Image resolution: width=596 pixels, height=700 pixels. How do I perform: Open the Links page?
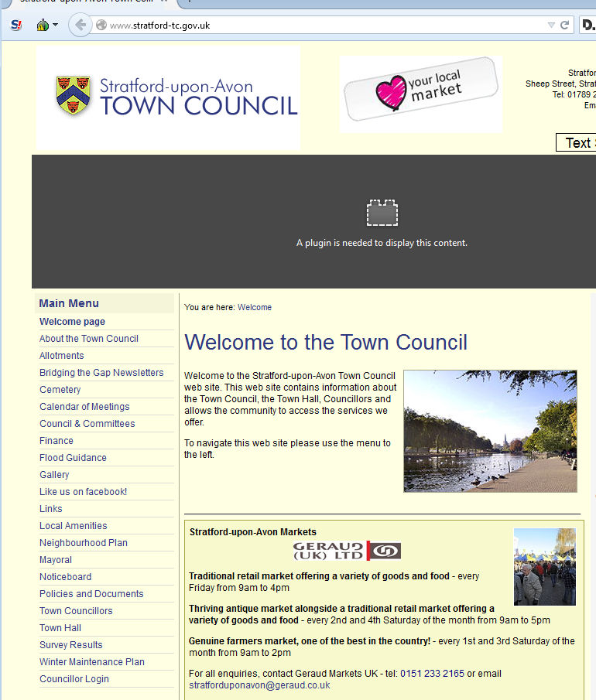click(51, 508)
